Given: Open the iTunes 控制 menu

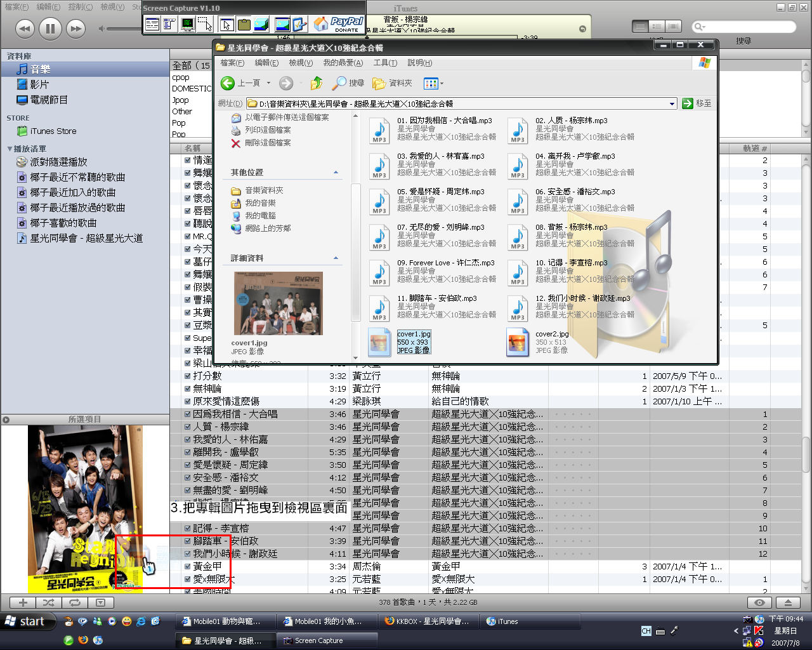Looking at the screenshot, I should pyautogui.click(x=80, y=7).
